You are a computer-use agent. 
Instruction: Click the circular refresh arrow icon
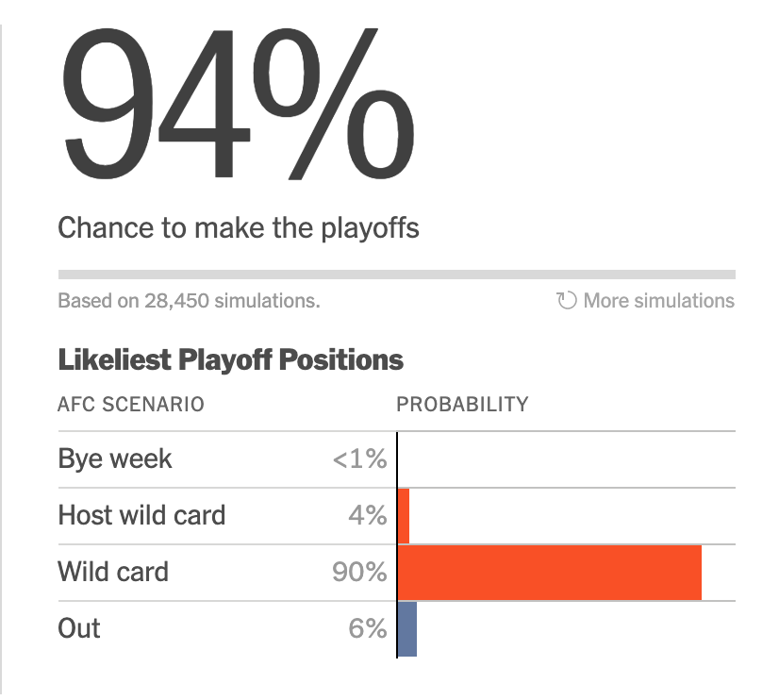567,301
